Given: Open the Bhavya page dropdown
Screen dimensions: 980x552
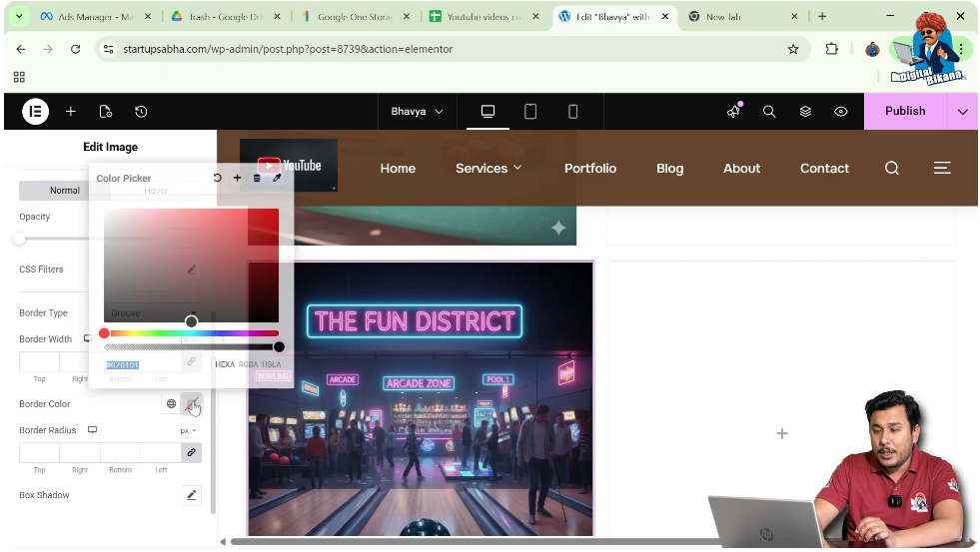Looking at the screenshot, I should tap(417, 112).
